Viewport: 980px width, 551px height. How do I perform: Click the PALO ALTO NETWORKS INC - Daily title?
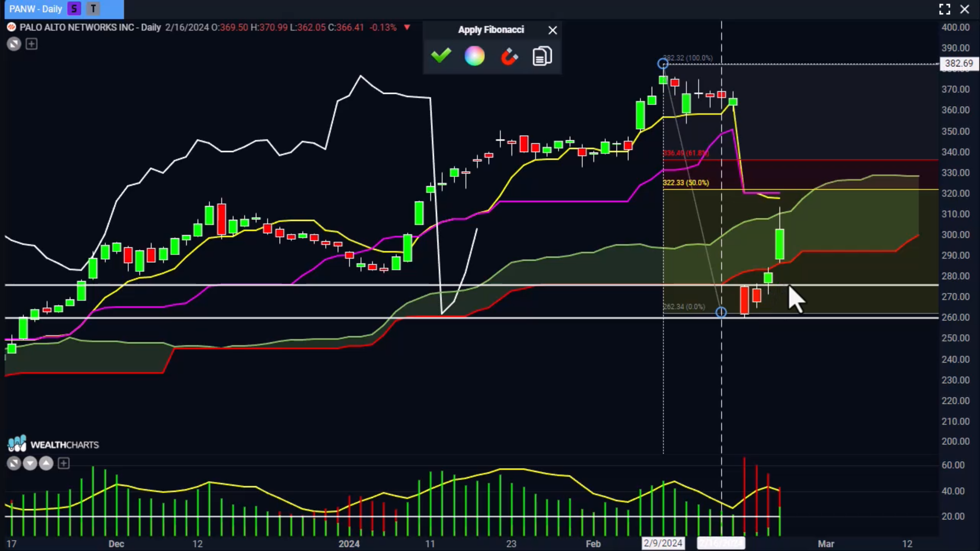(90, 27)
